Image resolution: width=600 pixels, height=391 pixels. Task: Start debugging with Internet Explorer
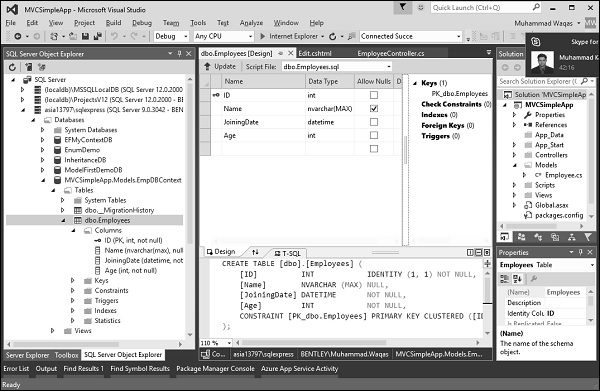click(289, 36)
